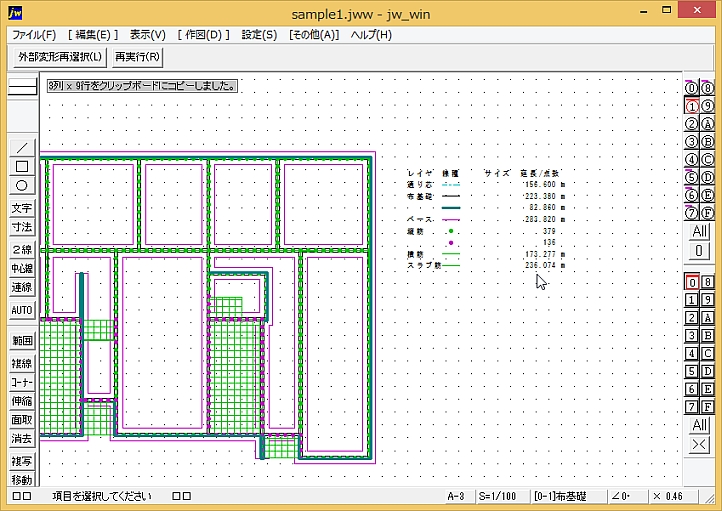The height and width of the screenshot is (511, 722).
Task: Select the 消去 erase tool
Action: (x=21, y=438)
